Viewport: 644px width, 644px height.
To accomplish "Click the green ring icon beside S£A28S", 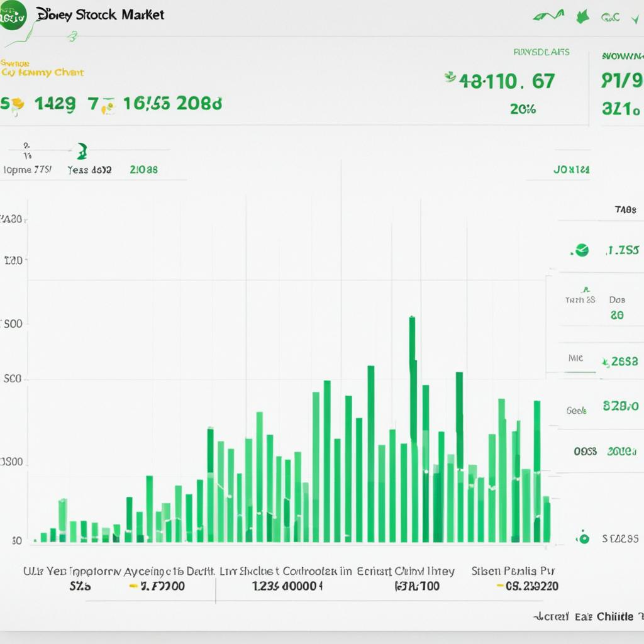I will [x=583, y=538].
